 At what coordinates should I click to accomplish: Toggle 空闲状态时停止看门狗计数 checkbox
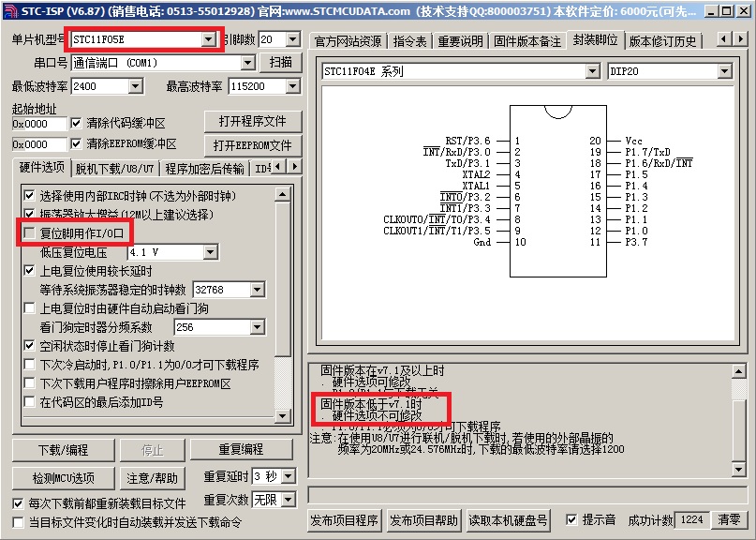(x=29, y=346)
